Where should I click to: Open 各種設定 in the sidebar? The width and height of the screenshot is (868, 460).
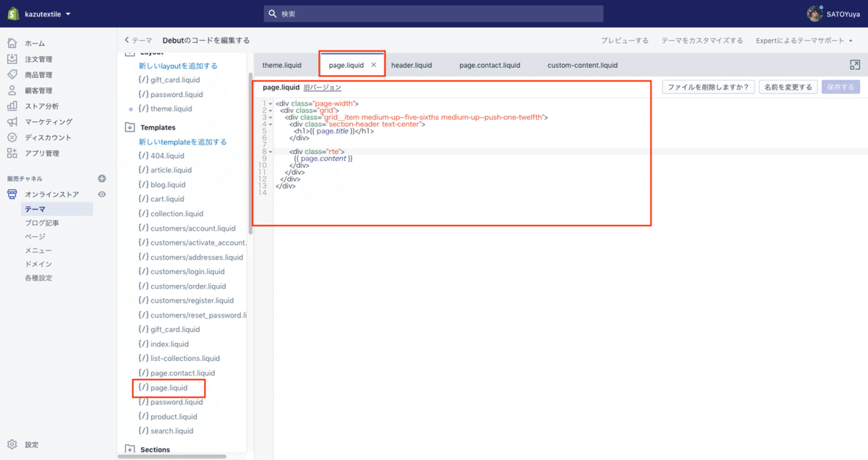click(38, 278)
